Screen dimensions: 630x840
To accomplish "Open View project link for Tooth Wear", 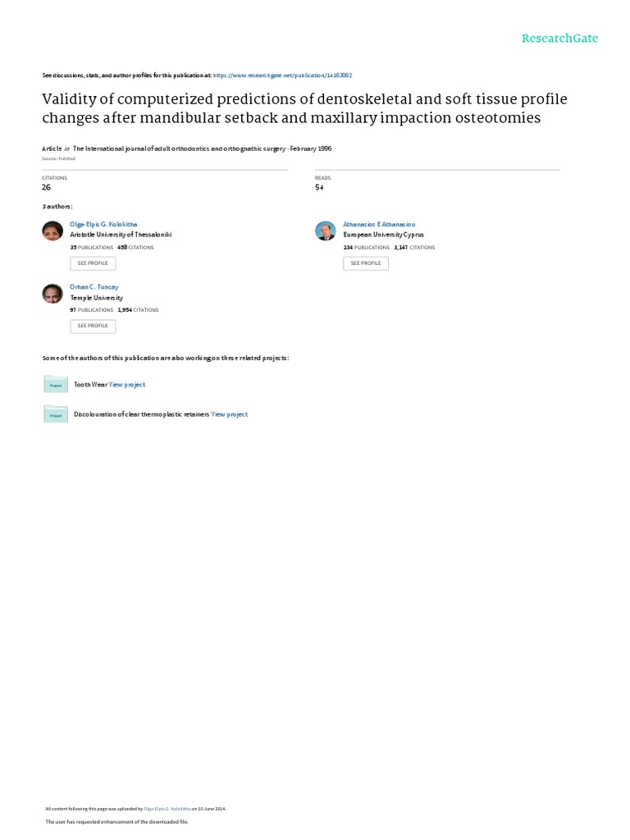I will (127, 384).
